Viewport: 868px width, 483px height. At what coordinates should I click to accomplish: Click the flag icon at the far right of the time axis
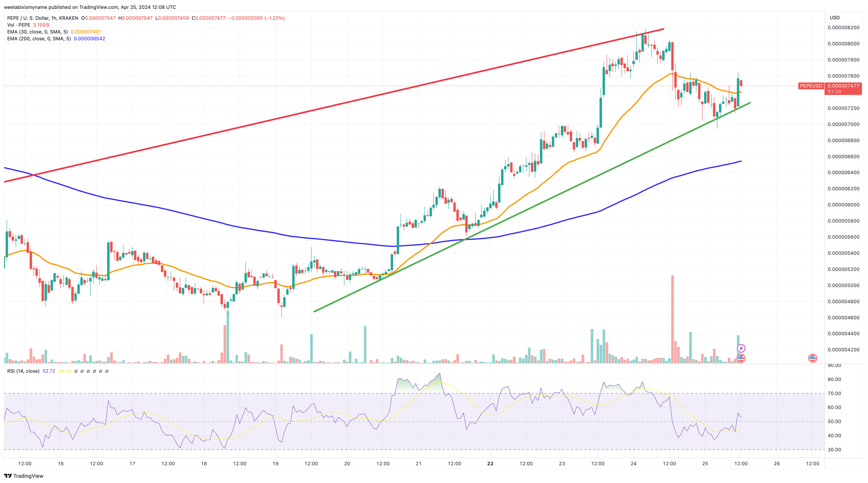[x=813, y=358]
